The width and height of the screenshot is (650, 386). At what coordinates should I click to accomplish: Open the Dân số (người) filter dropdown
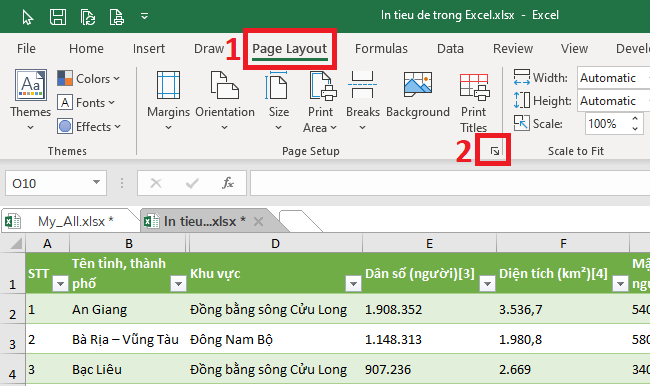pos(488,284)
